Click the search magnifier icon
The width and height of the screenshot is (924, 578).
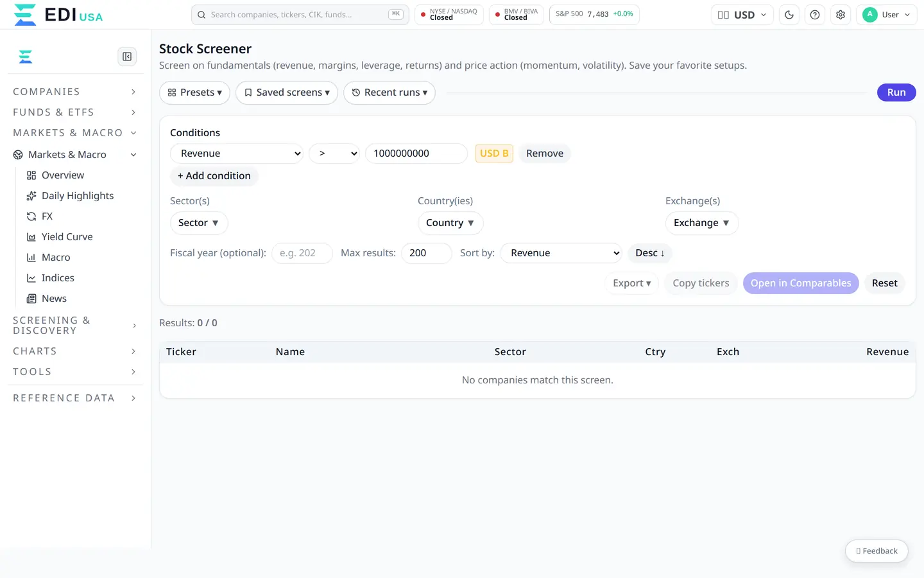(201, 15)
